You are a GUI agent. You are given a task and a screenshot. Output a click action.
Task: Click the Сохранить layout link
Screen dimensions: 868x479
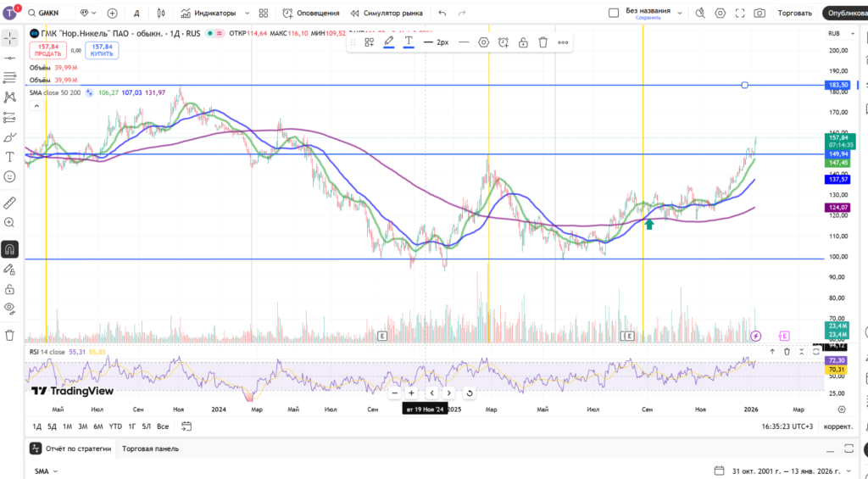pos(648,18)
